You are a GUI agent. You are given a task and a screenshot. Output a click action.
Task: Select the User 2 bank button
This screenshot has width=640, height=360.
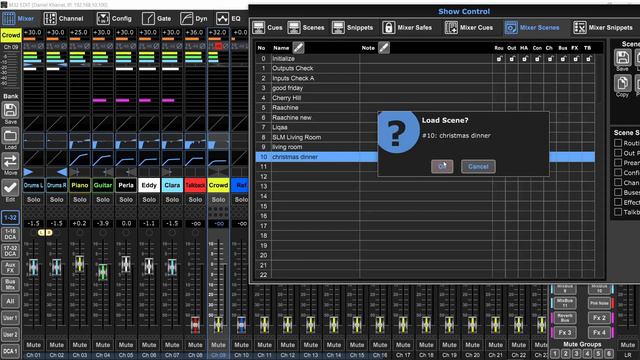click(10, 335)
